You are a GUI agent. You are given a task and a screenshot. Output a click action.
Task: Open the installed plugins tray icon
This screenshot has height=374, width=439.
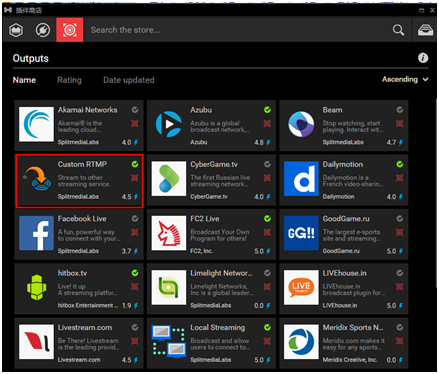coord(425,30)
